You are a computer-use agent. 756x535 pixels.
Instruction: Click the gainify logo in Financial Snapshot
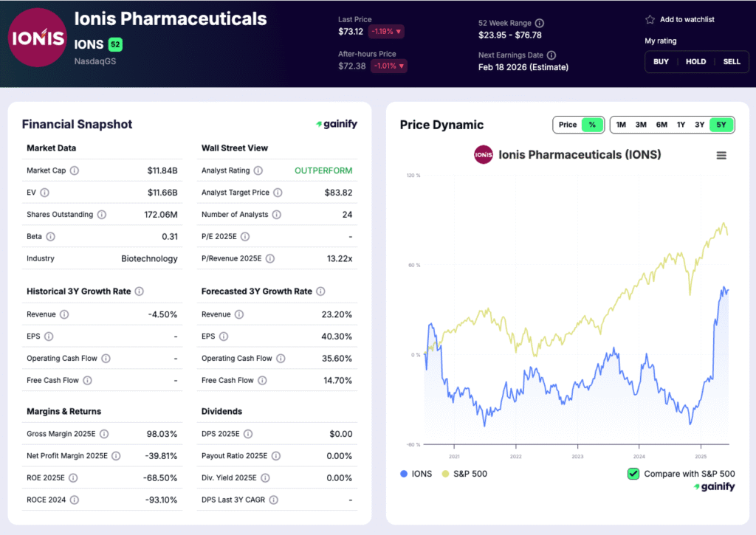336,125
